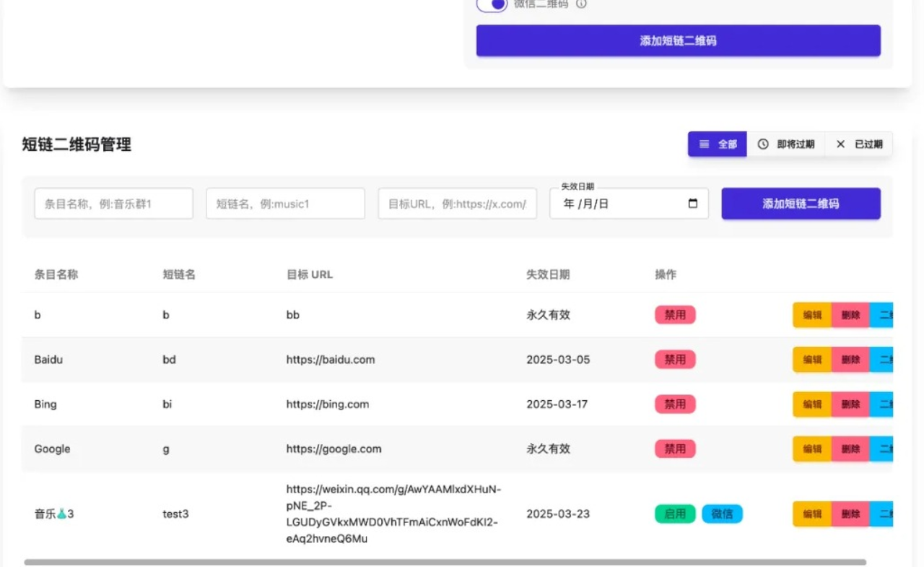This screenshot has width=924, height=567.
Task: Toggle the 微信二维码 switch
Action: 492,4
